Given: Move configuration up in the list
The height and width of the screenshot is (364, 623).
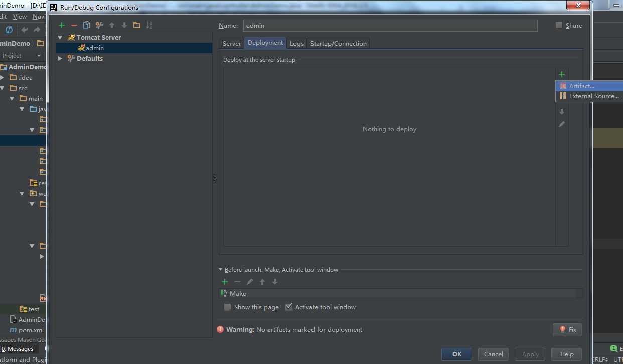Looking at the screenshot, I should click(112, 25).
